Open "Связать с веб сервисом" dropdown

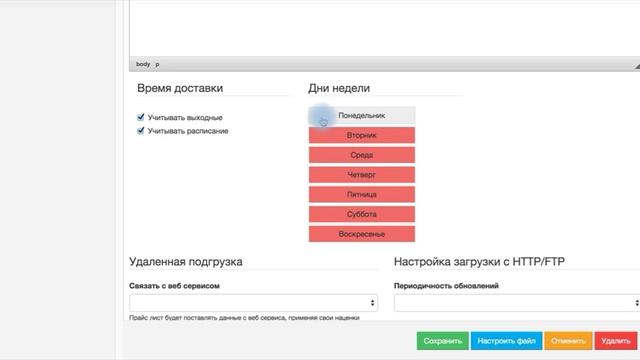(253, 303)
